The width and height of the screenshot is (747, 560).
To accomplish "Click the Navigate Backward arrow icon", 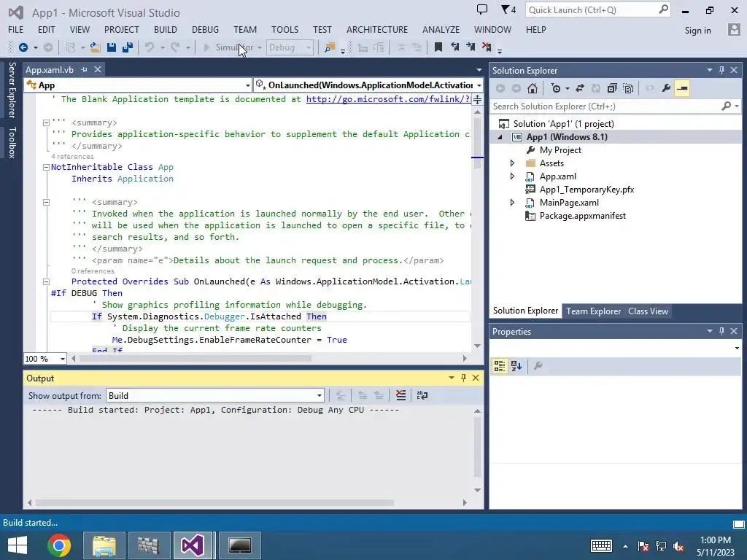I will coord(23,47).
